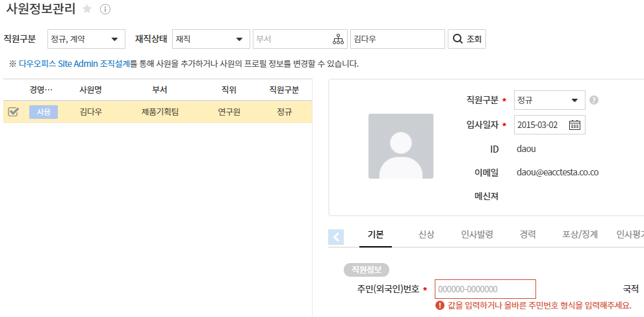Screen dimensions: 644x317
Task: Expand the 직원구분 정규 dropdown in detail panel
Action: point(549,101)
